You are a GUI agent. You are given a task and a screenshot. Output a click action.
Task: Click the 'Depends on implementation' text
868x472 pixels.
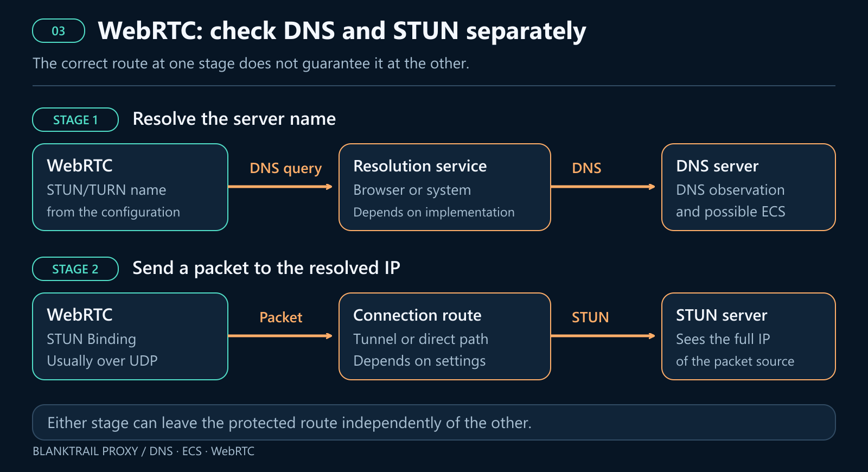(434, 212)
